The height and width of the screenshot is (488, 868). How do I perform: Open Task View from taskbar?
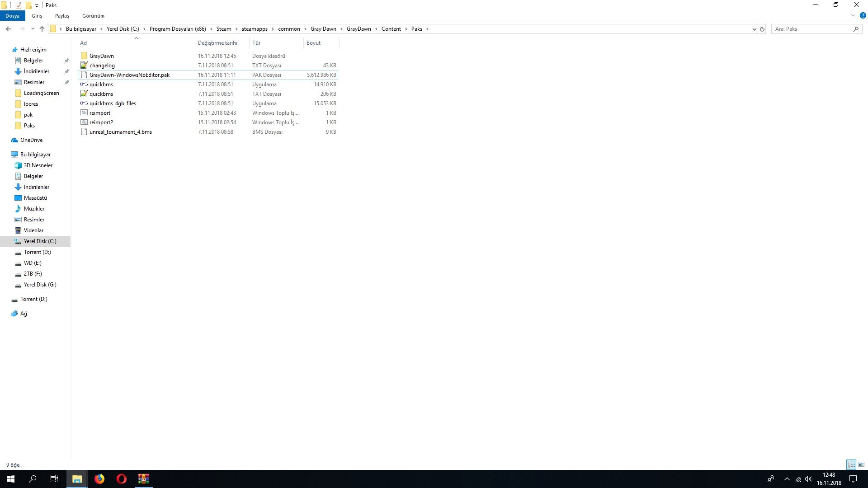pos(54,479)
